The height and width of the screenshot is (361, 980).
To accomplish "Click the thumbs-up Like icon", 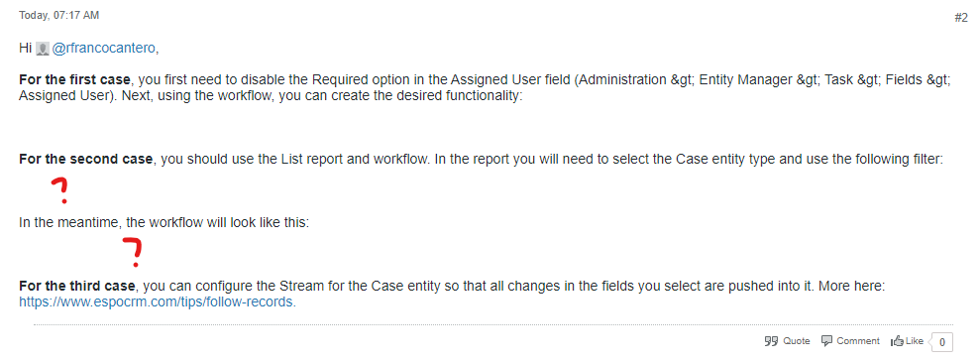I will (898, 341).
